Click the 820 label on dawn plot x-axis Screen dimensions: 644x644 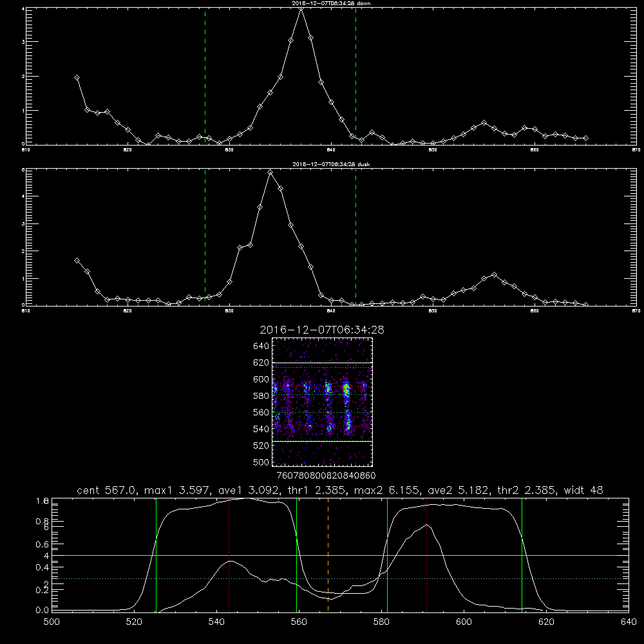coord(128,149)
